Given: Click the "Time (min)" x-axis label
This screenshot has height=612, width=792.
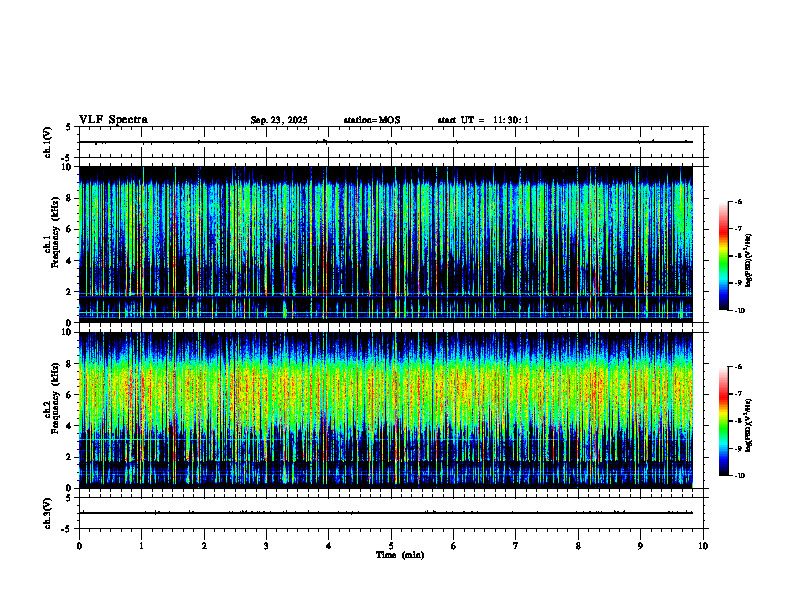Looking at the screenshot, I should click(400, 555).
